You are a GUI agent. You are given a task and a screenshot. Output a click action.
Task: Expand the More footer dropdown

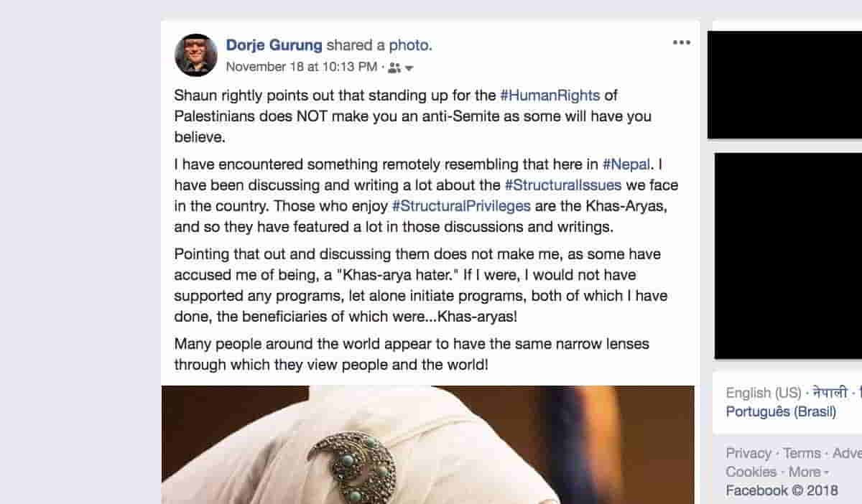[808, 472]
